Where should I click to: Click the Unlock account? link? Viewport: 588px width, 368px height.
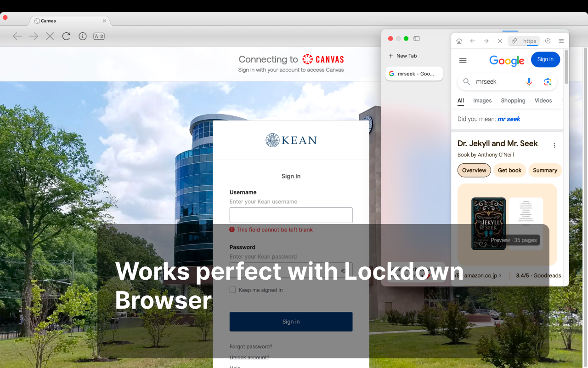point(249,357)
